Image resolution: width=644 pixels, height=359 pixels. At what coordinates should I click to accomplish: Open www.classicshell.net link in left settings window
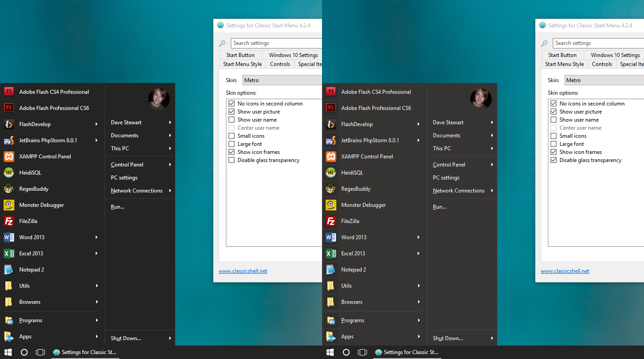[243, 271]
